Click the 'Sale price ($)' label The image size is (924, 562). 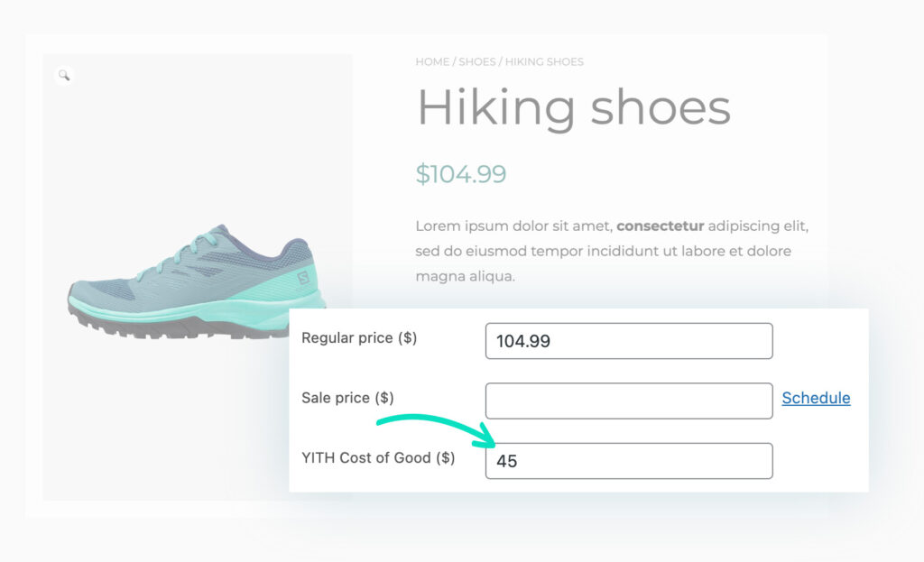(347, 398)
